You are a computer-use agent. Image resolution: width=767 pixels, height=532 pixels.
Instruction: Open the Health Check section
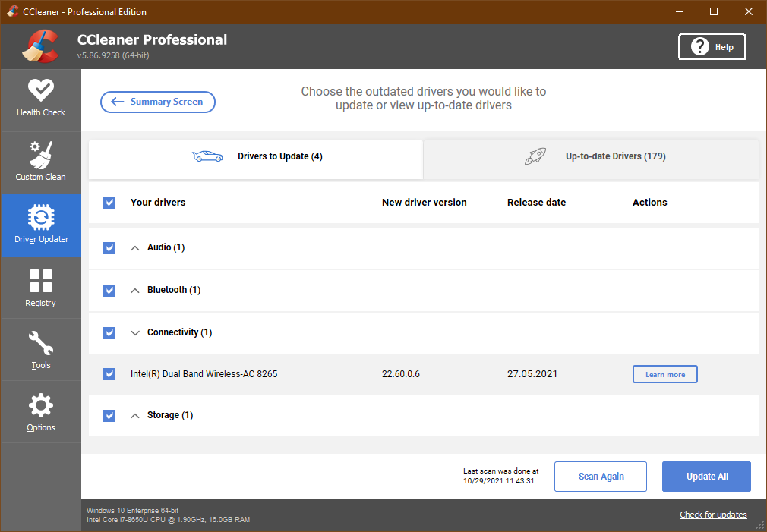[x=41, y=99]
